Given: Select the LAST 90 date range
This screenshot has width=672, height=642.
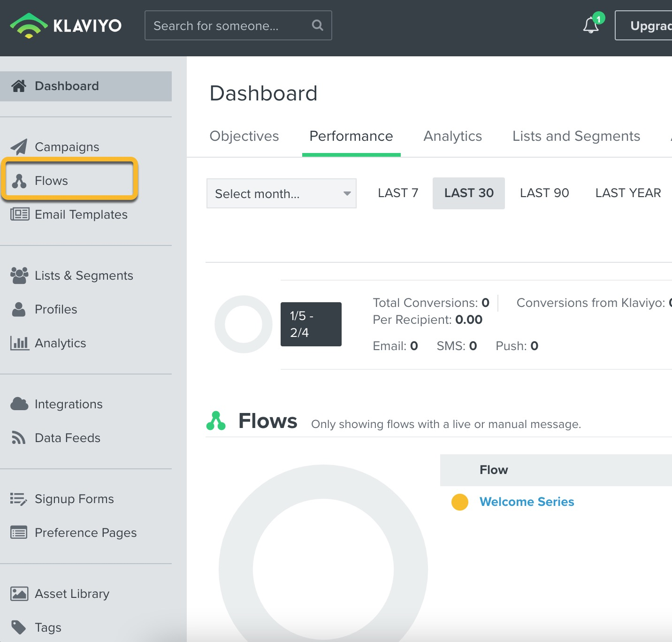Looking at the screenshot, I should coord(544,193).
